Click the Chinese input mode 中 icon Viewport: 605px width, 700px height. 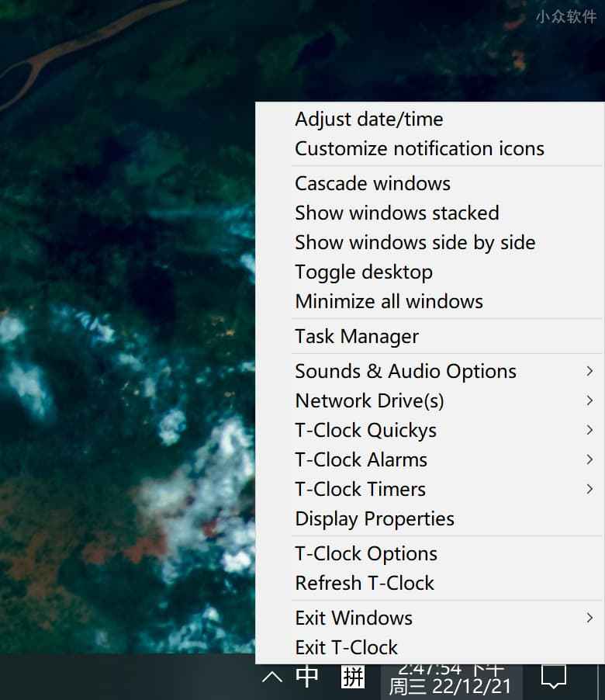(307, 677)
